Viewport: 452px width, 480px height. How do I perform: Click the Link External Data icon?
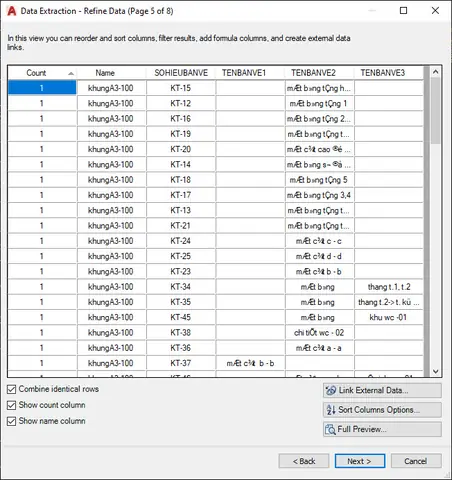click(331, 390)
